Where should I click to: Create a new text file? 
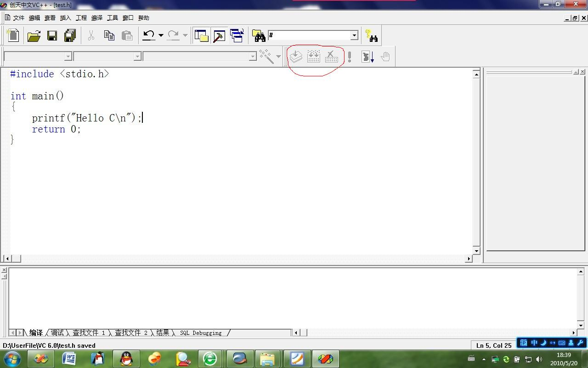pyautogui.click(x=13, y=35)
